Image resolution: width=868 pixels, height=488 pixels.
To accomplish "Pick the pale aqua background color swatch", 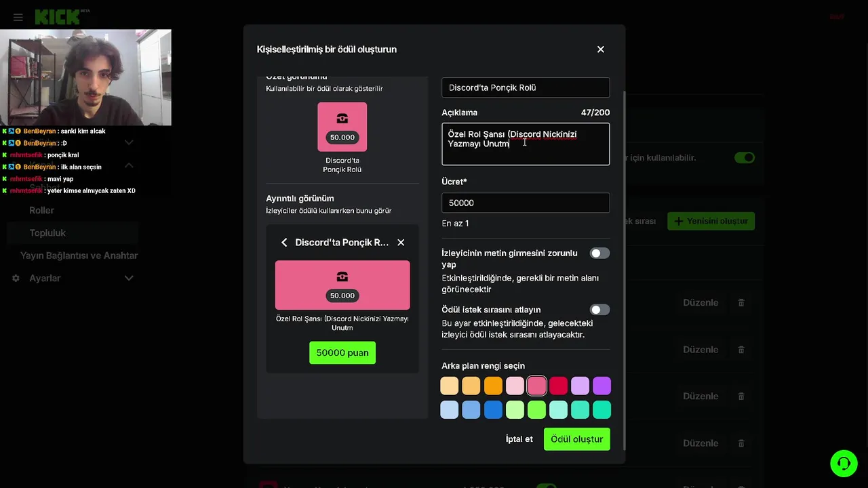I will pyautogui.click(x=558, y=409).
